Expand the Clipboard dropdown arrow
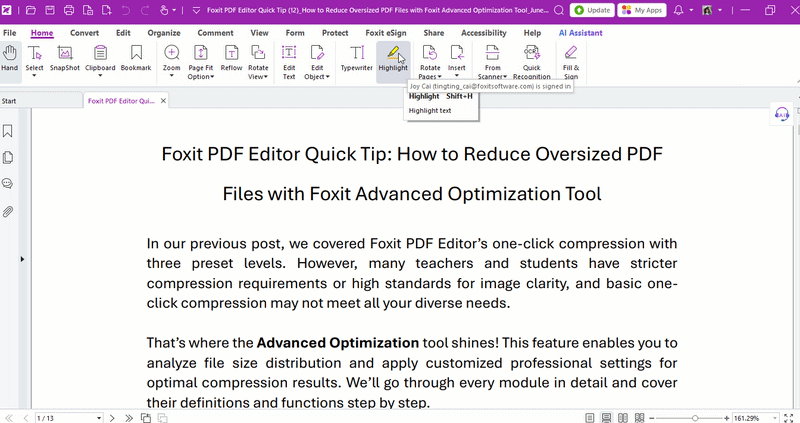Viewport: 800px width, 423px height. pyautogui.click(x=100, y=76)
